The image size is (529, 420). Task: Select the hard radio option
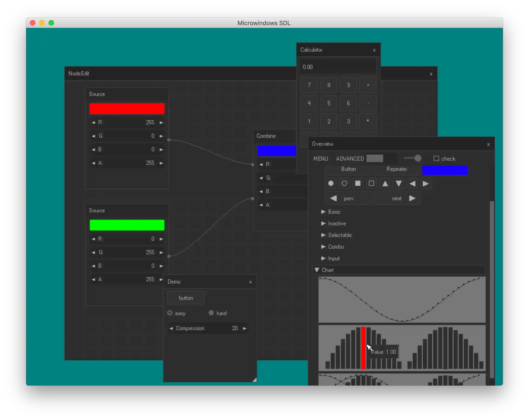pos(211,313)
